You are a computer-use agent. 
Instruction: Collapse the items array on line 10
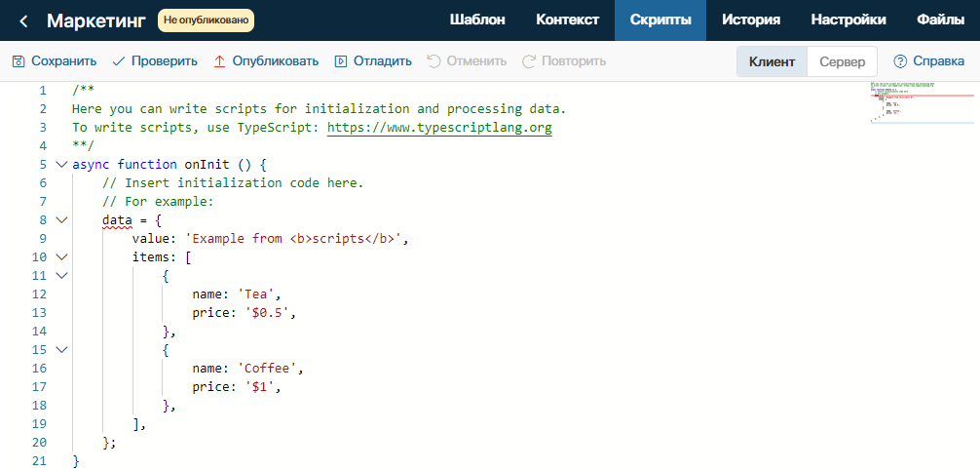pyautogui.click(x=61, y=256)
